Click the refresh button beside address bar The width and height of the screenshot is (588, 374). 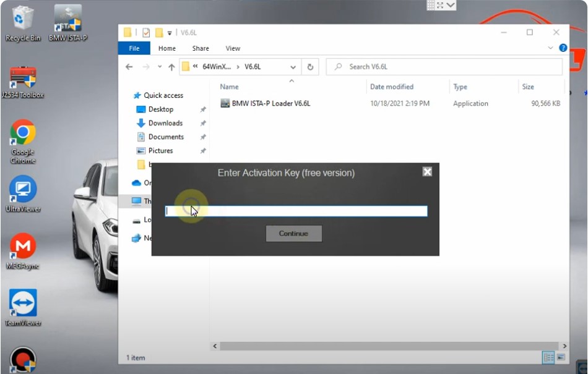tap(310, 67)
